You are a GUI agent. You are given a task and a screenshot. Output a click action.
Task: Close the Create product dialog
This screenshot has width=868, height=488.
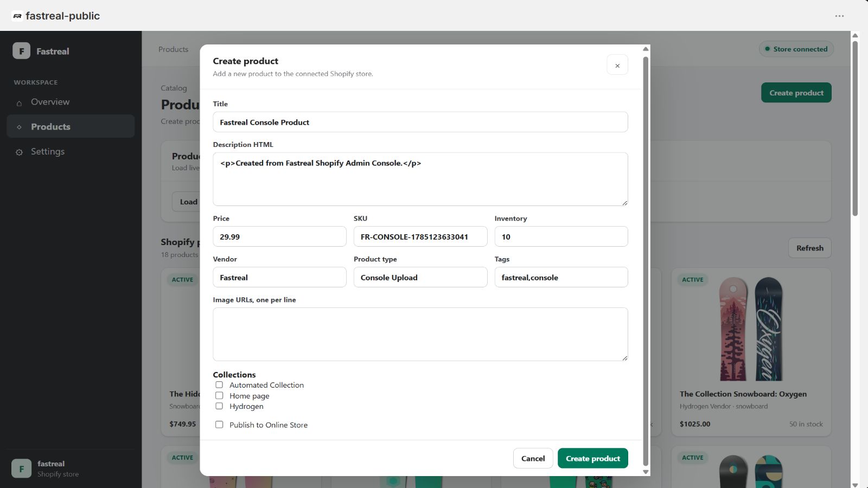tap(617, 65)
